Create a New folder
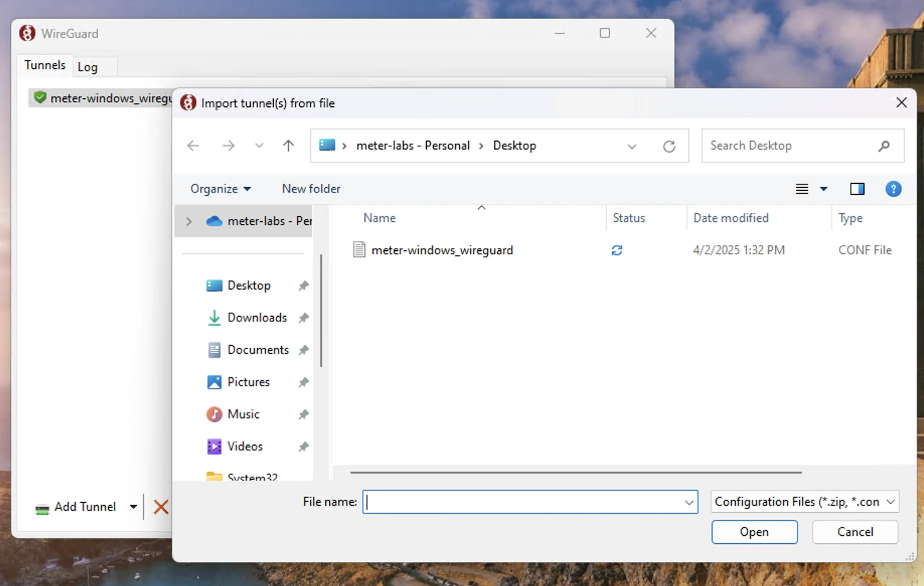 [x=310, y=188]
